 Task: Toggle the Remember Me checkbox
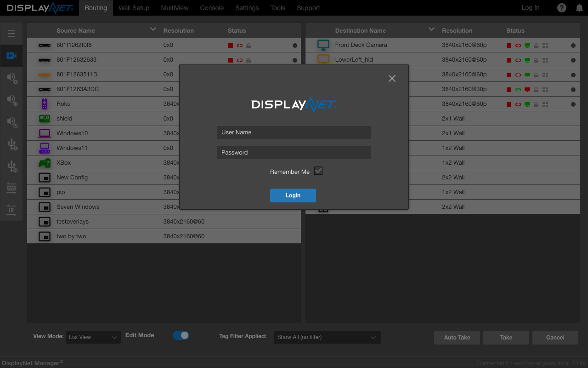click(x=318, y=171)
